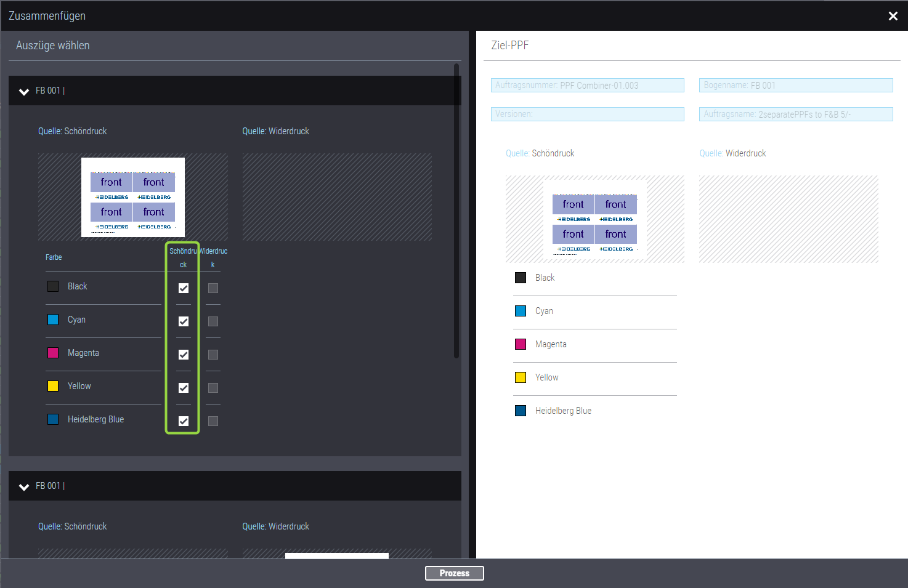The image size is (908, 588).
Task: Click the Heidelberg Blue swatch in source list
Action: click(53, 419)
